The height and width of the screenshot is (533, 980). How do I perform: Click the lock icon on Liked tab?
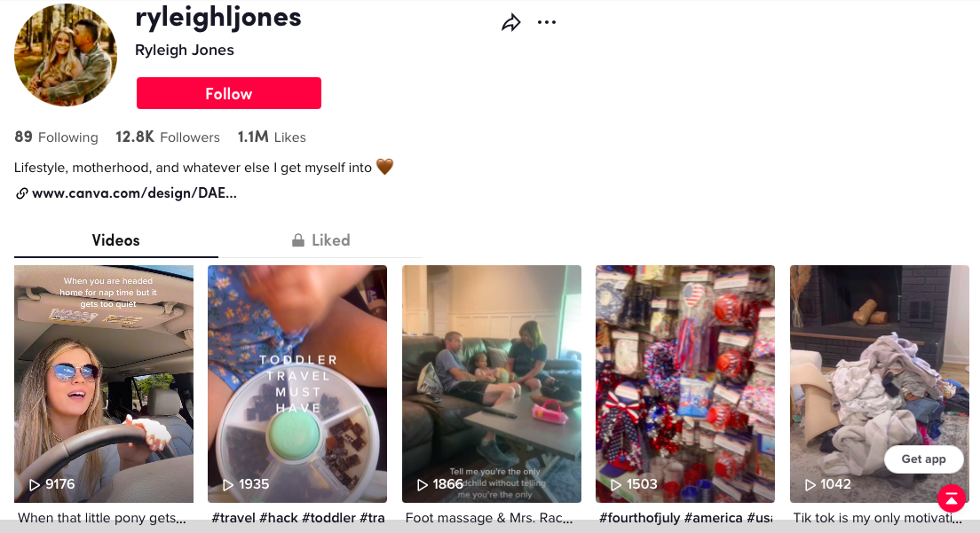point(298,240)
